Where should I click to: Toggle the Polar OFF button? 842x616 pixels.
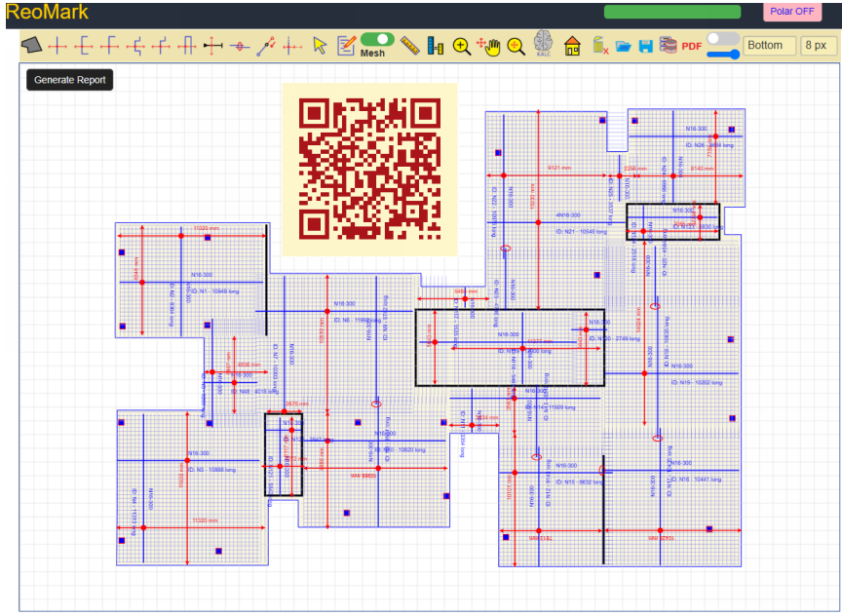pos(792,12)
